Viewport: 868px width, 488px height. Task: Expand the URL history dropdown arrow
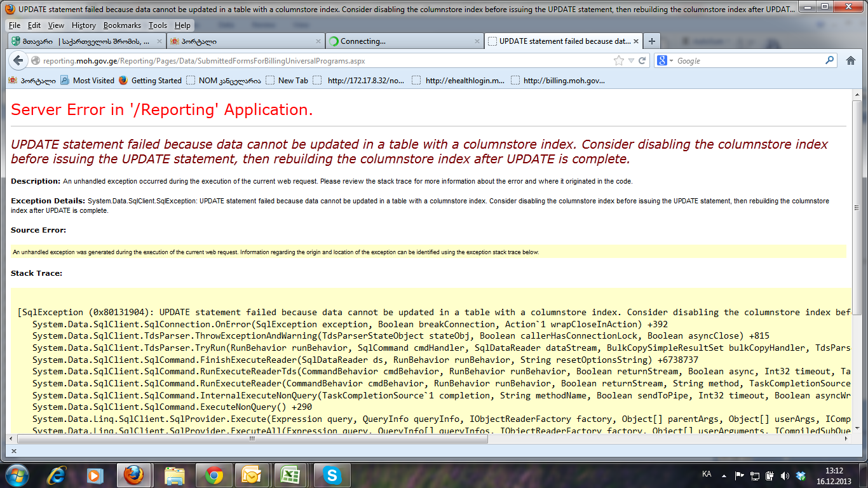631,61
